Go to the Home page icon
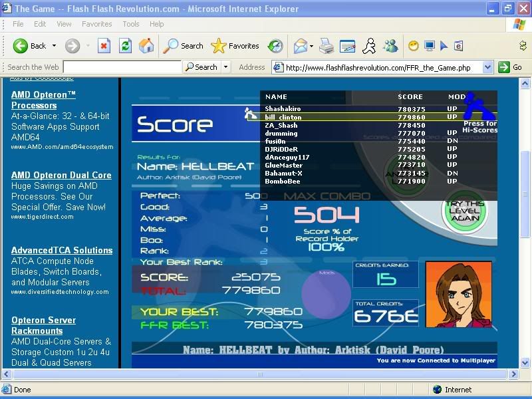Screen dimensions: 532x399 tap(146, 46)
